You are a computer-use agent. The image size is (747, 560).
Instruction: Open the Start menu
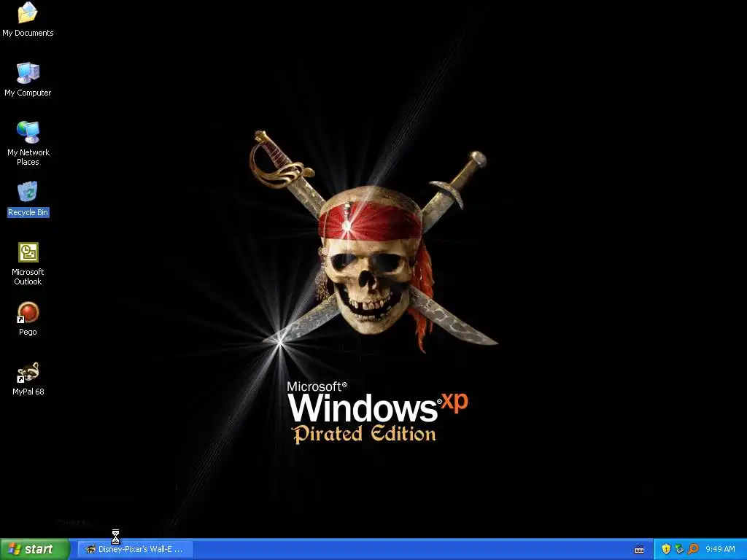pyautogui.click(x=35, y=549)
